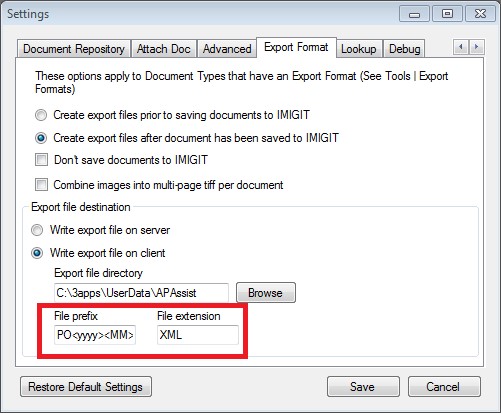Switch to Document Repository tab
501x413 pixels.
(x=74, y=49)
